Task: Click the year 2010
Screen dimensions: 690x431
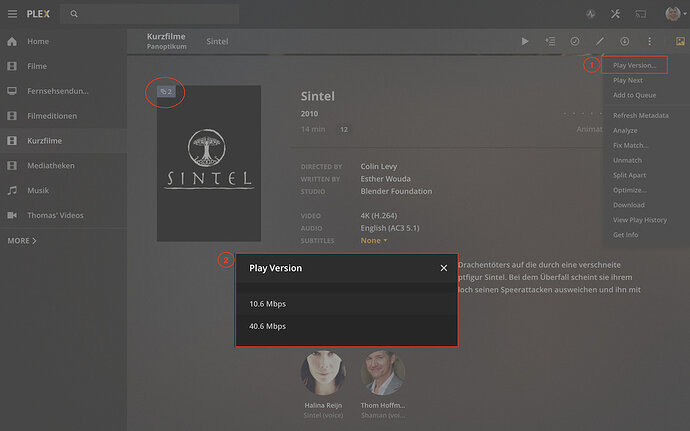Action: click(309, 114)
